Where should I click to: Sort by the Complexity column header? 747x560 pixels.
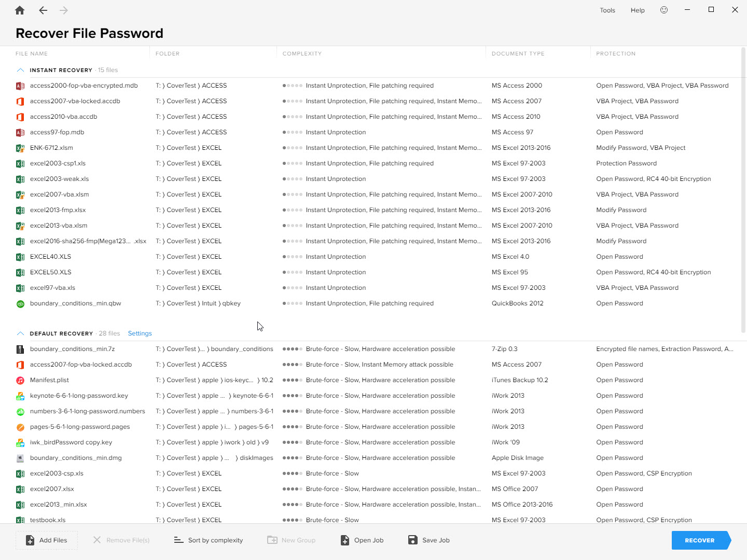(302, 54)
